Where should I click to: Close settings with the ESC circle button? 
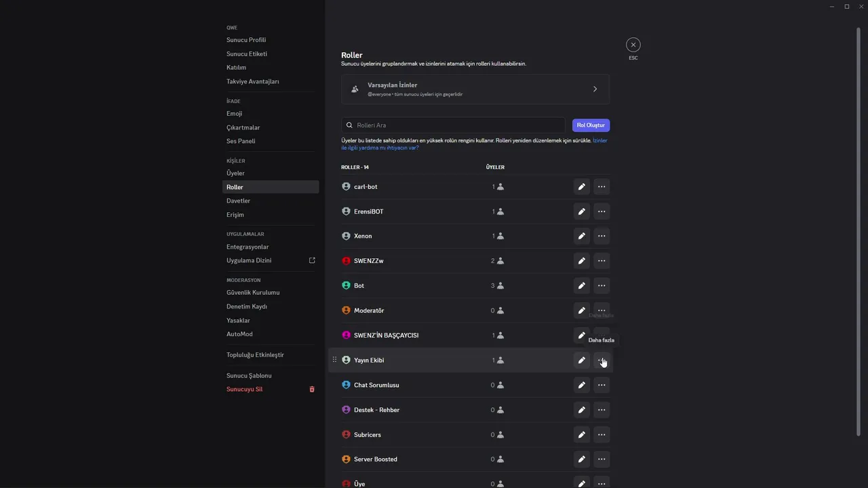click(x=633, y=45)
